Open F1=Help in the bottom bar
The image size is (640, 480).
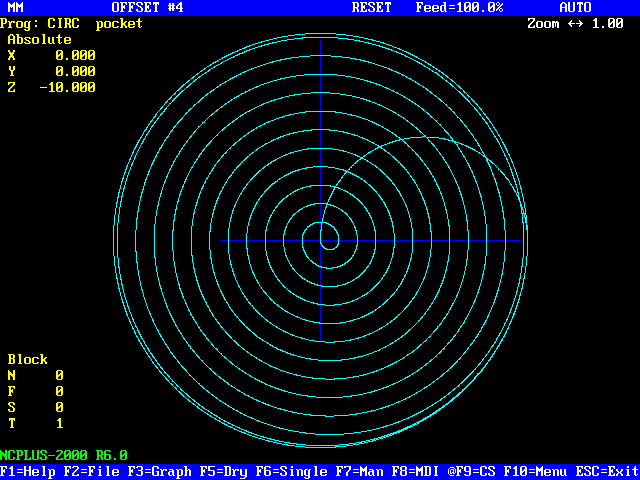pyautogui.click(x=28, y=472)
